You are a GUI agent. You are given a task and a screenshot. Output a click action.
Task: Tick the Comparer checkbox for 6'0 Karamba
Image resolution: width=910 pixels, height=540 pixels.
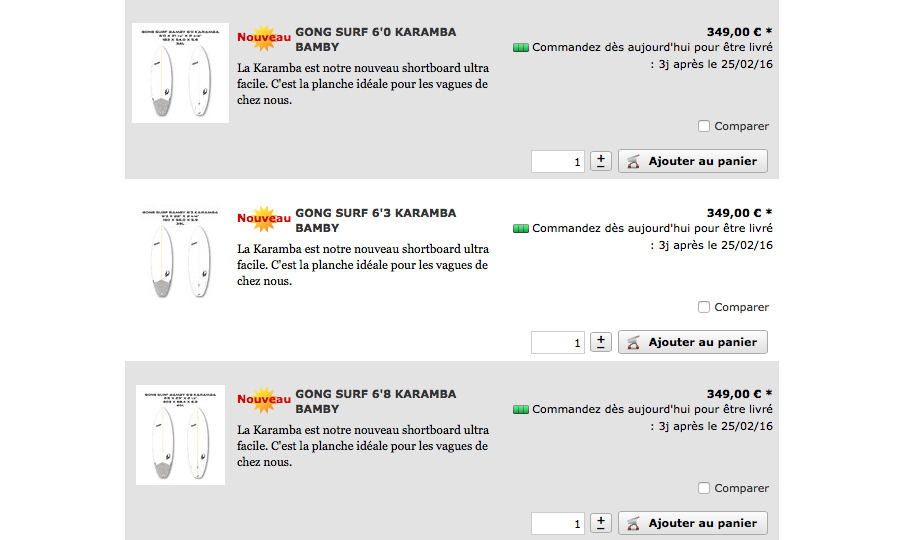coord(703,126)
